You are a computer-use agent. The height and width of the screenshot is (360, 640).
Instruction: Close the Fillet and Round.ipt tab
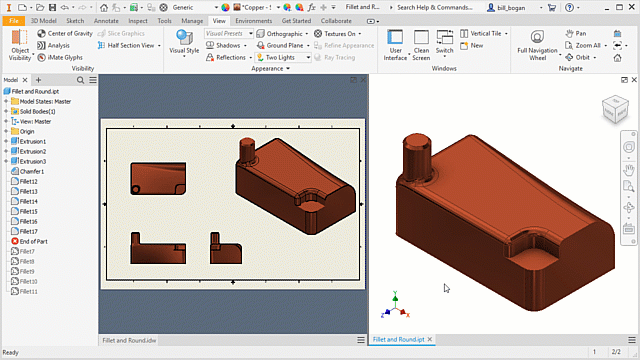tap(430, 340)
